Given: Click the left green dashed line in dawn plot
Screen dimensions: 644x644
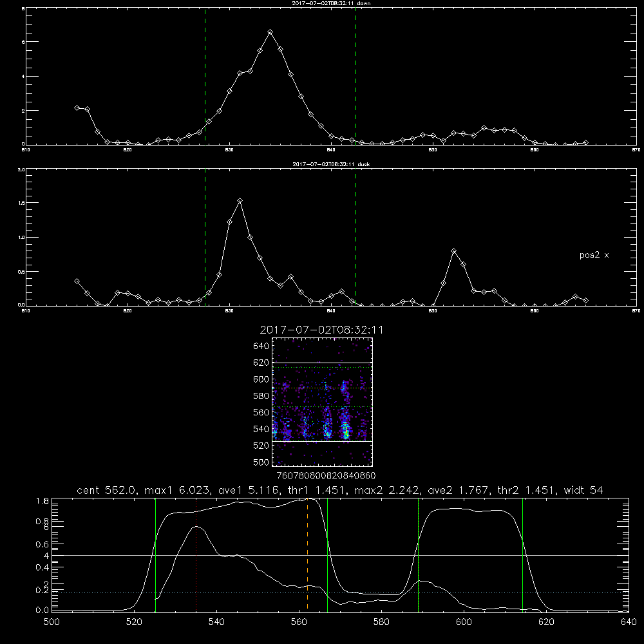Looking at the screenshot, I should coord(205,76).
